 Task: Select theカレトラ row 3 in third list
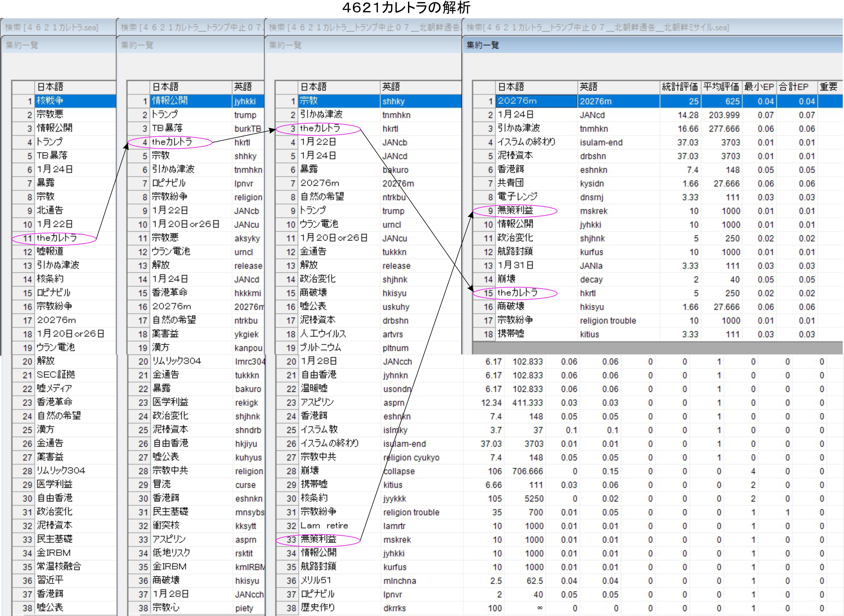point(320,128)
